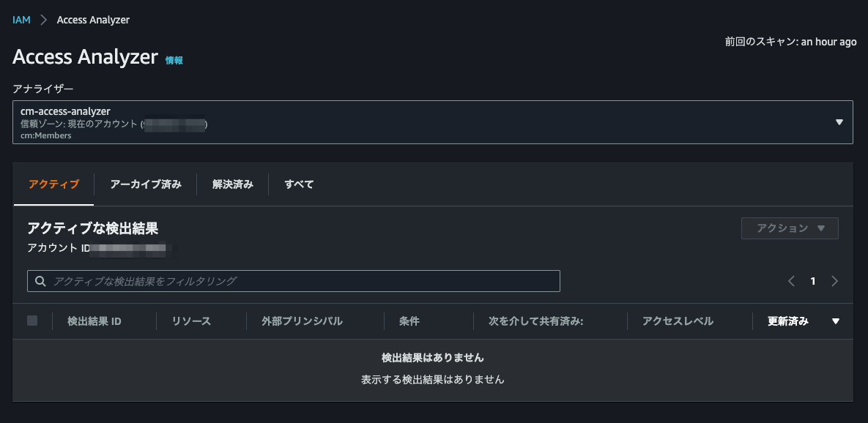This screenshot has width=868, height=423.
Task: Sort by 検出結果 ID column header
Action: (x=94, y=321)
